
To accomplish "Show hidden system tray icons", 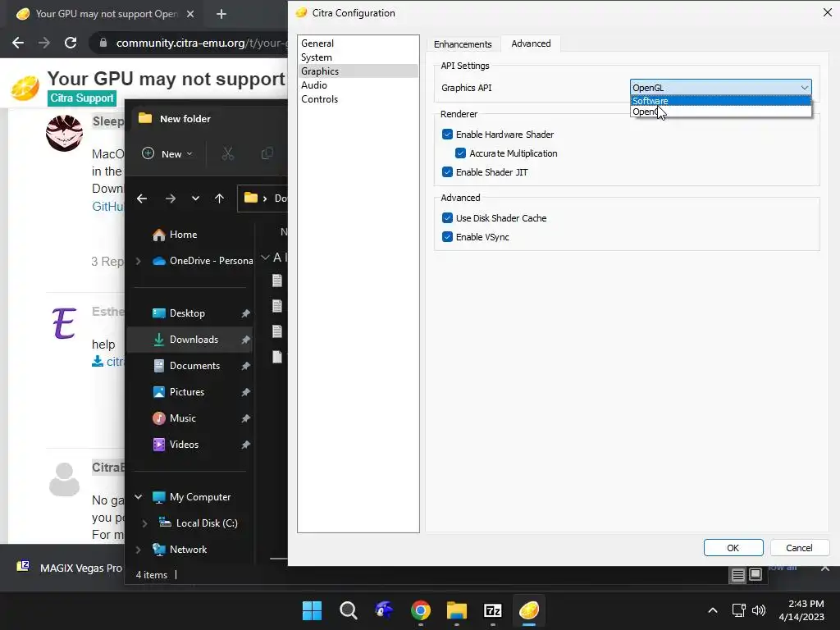I will [713, 610].
